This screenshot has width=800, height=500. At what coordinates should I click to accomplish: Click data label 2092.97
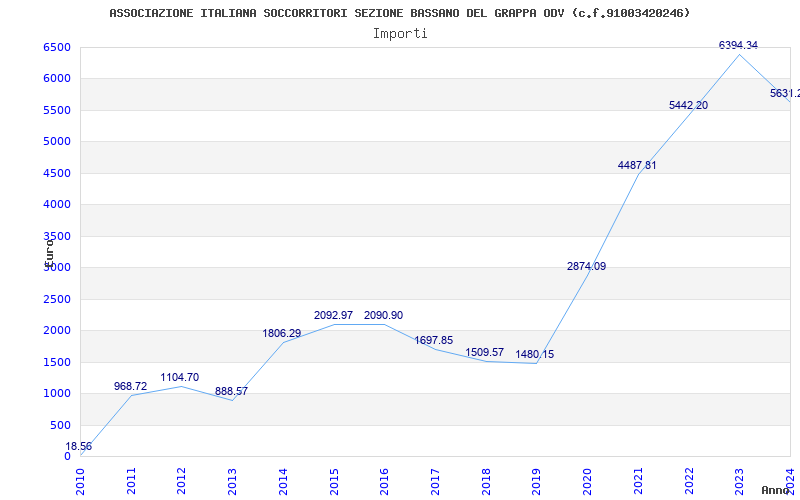333,315
